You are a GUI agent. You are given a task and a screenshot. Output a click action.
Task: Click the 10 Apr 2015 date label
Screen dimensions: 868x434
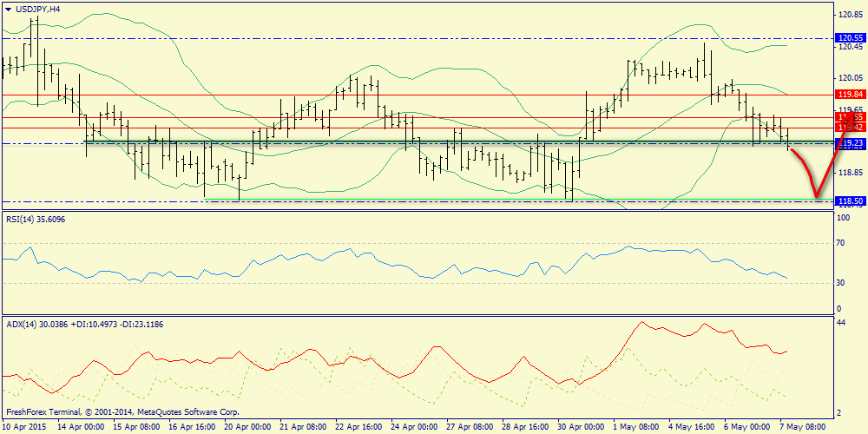point(25,427)
